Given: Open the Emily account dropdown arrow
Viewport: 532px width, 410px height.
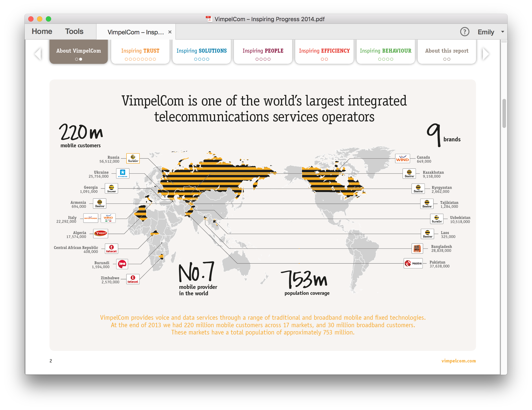Looking at the screenshot, I should (x=502, y=32).
